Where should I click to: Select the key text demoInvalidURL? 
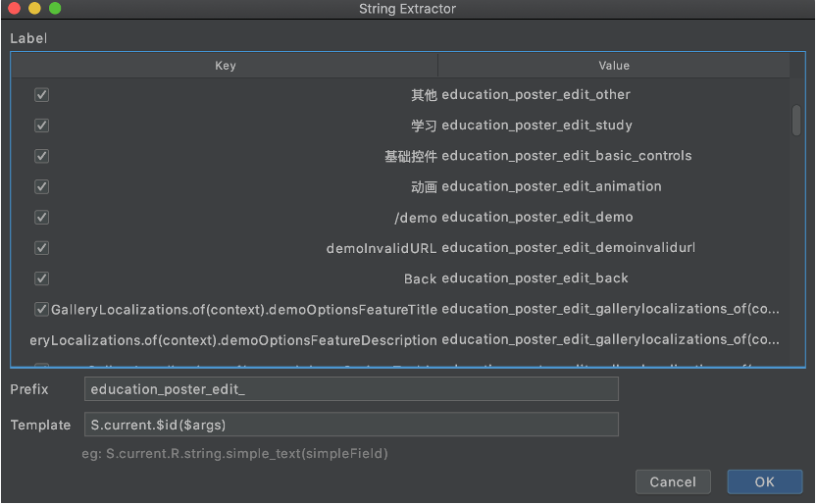pyautogui.click(x=382, y=249)
